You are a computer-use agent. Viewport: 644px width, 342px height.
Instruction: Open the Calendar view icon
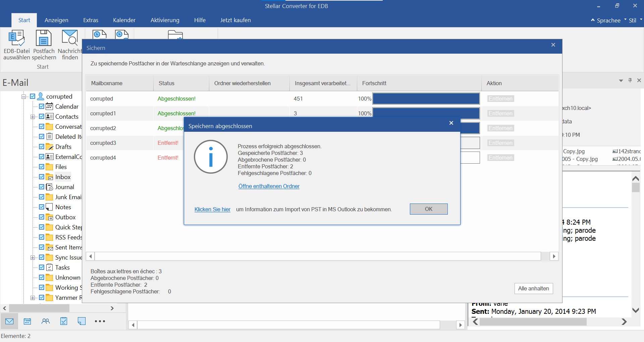(x=27, y=321)
